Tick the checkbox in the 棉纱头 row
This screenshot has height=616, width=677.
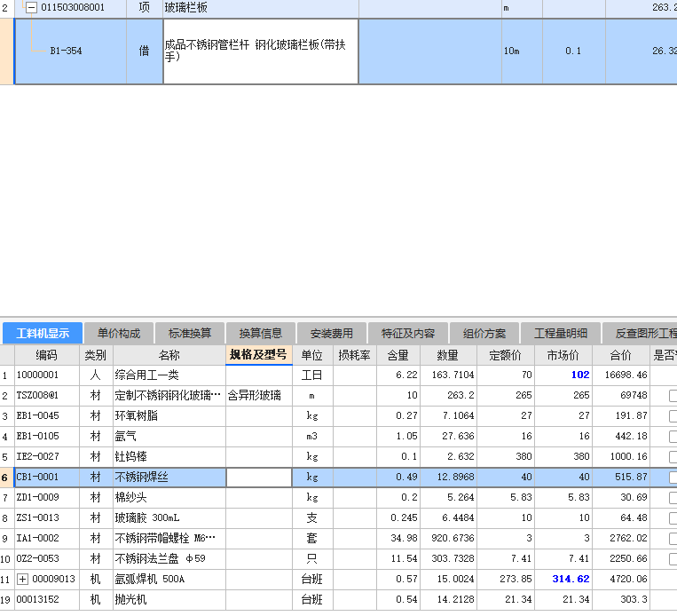pyautogui.click(x=673, y=498)
